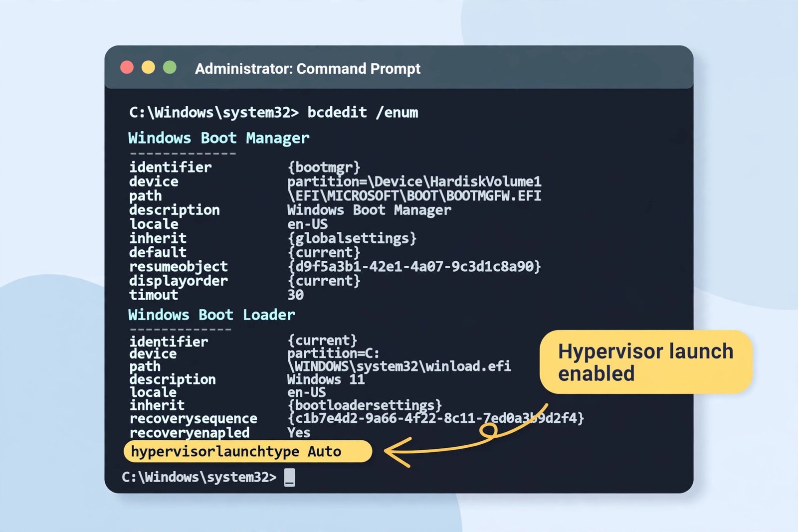The height and width of the screenshot is (532, 798).
Task: Close the Command Prompt with the red button
Action: click(127, 67)
